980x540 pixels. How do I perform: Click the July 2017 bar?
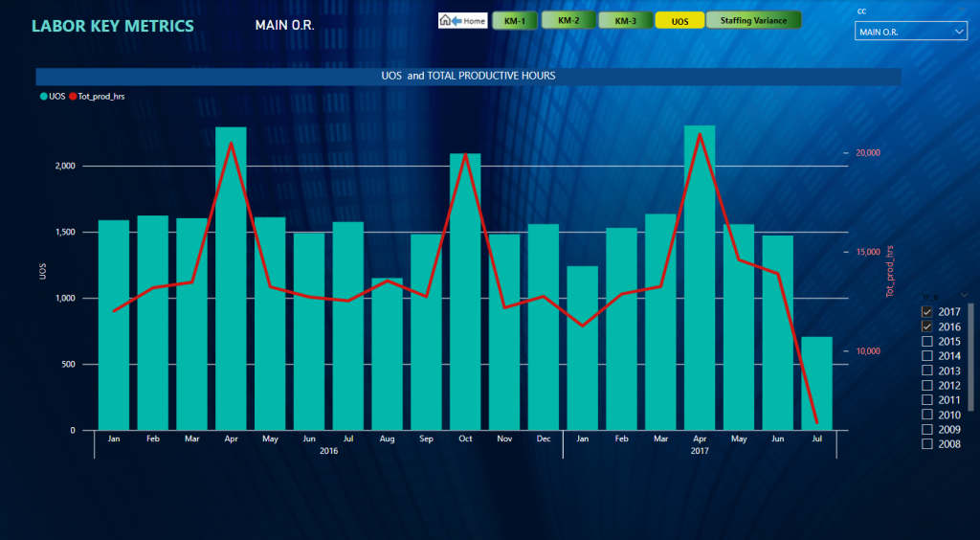(x=816, y=383)
